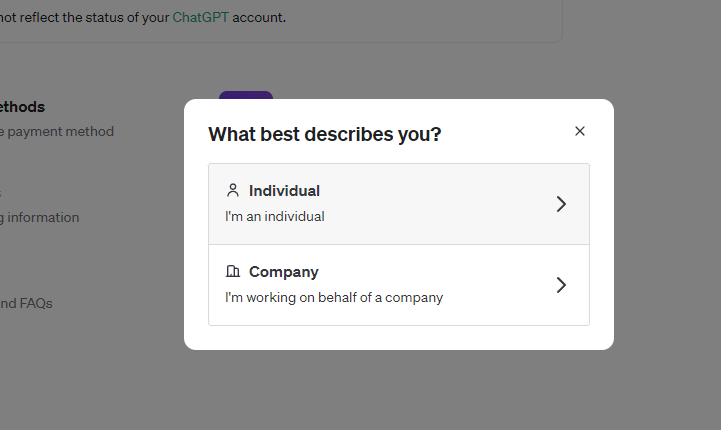The width and height of the screenshot is (721, 430).
Task: Close the 'What best describes you?' dialog
Action: [x=580, y=131]
